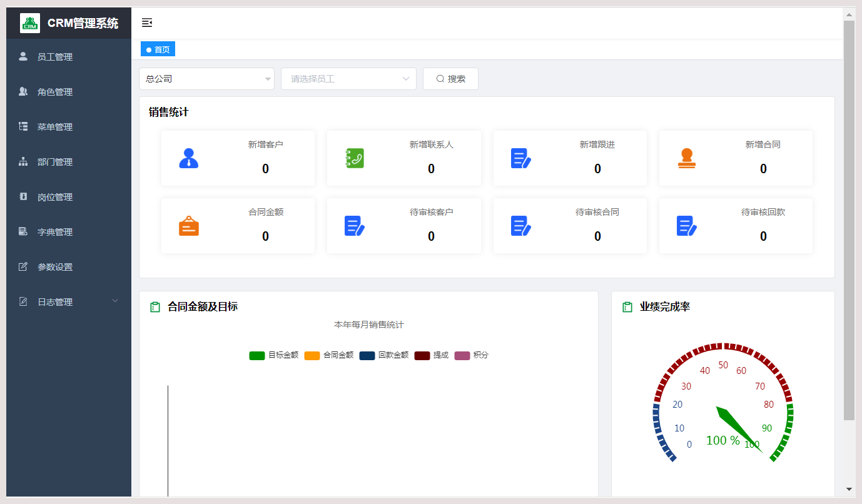
Task: Toggle 提成 legend swatch
Action: (422, 355)
